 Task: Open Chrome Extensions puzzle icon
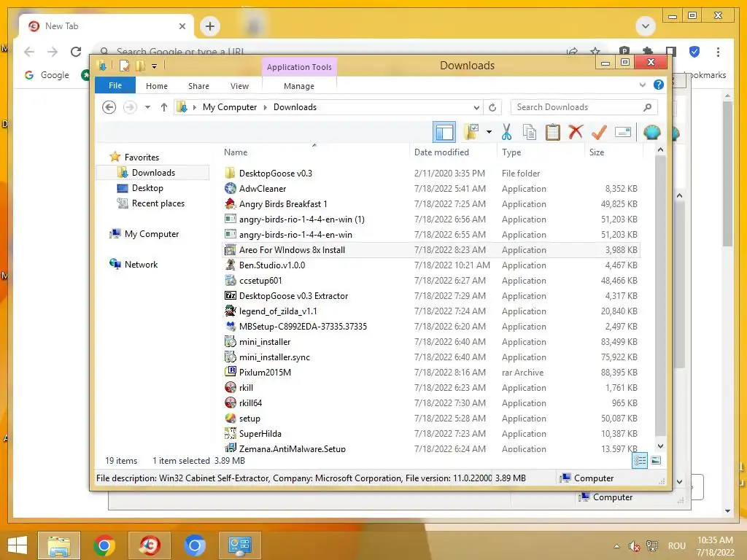coord(648,52)
